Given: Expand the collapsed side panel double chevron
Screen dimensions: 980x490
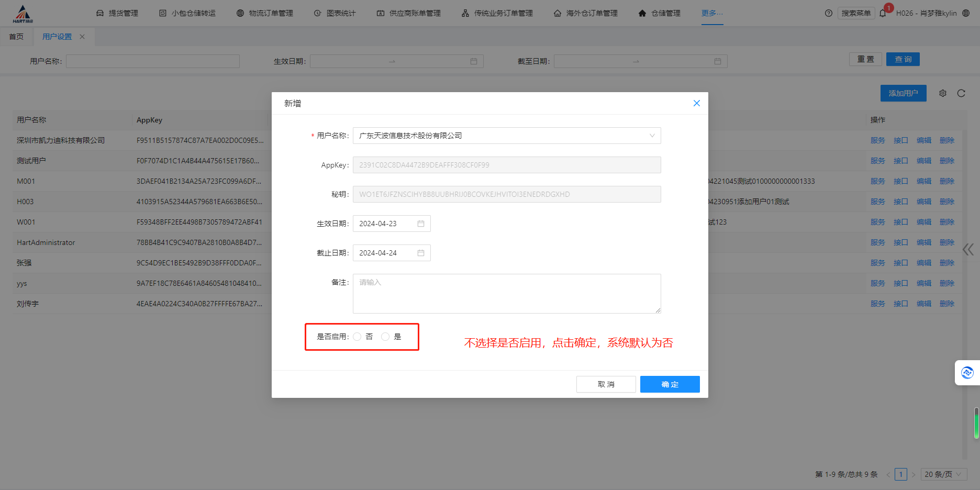Looking at the screenshot, I should point(968,250).
